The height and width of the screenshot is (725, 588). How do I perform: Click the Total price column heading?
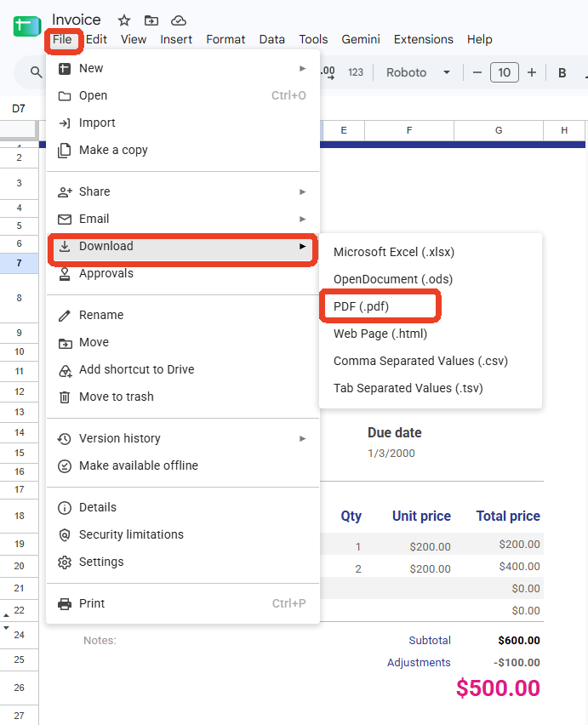[x=508, y=516]
